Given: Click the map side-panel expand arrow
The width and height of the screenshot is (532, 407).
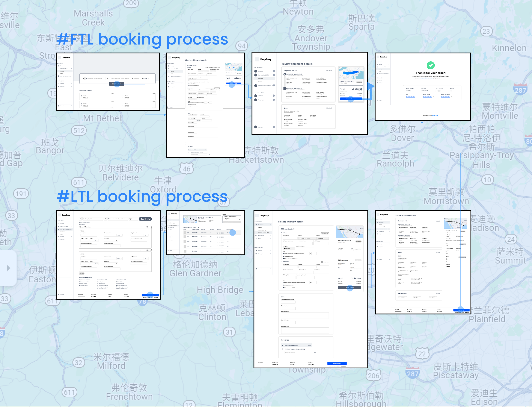Looking at the screenshot, I should [8, 268].
